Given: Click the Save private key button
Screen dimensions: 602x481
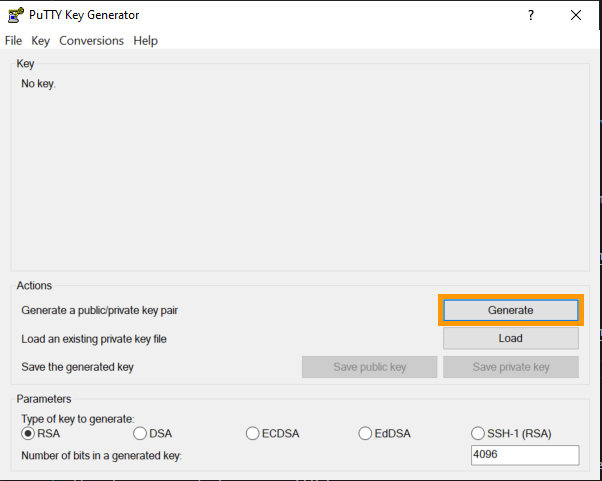Looking at the screenshot, I should pos(510,367).
